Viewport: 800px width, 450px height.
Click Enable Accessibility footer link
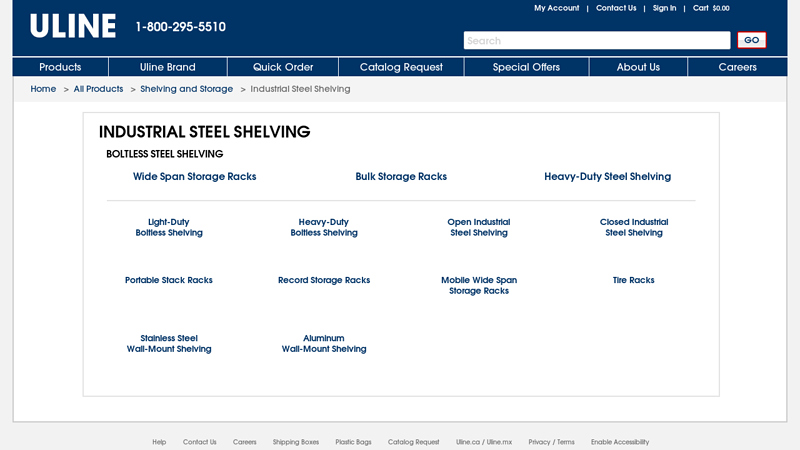(x=620, y=442)
